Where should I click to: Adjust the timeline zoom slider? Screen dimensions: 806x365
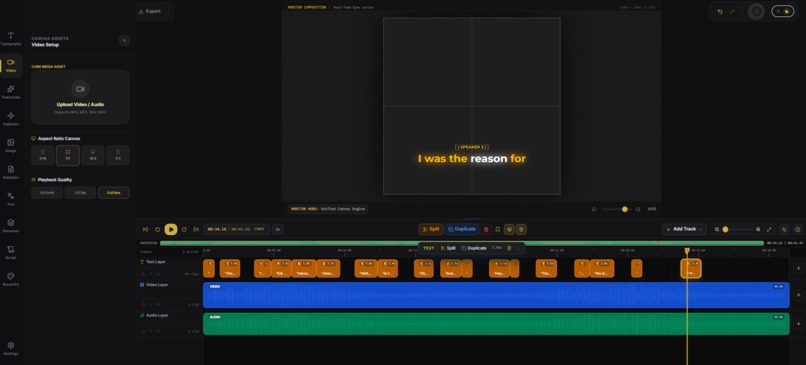coord(738,229)
